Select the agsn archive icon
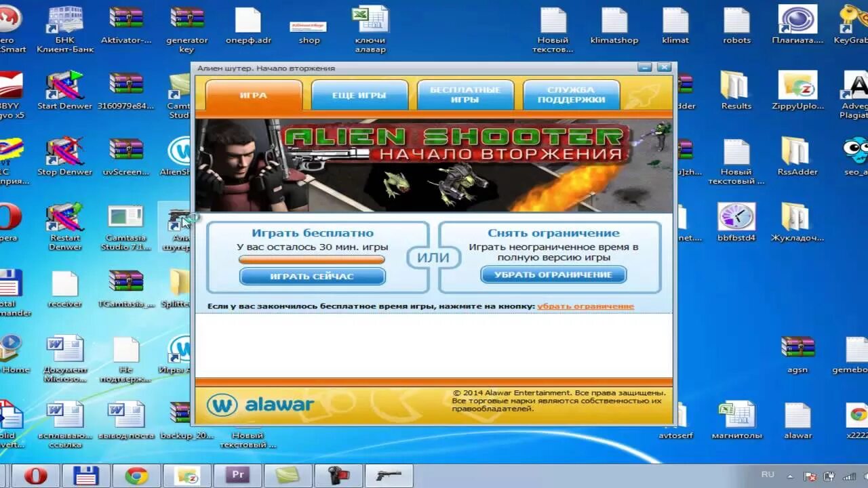 pyautogui.click(x=797, y=355)
